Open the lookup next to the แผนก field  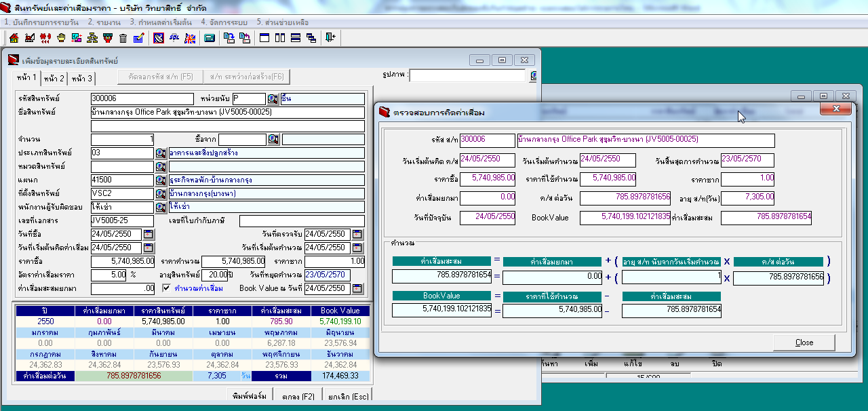[161, 180]
